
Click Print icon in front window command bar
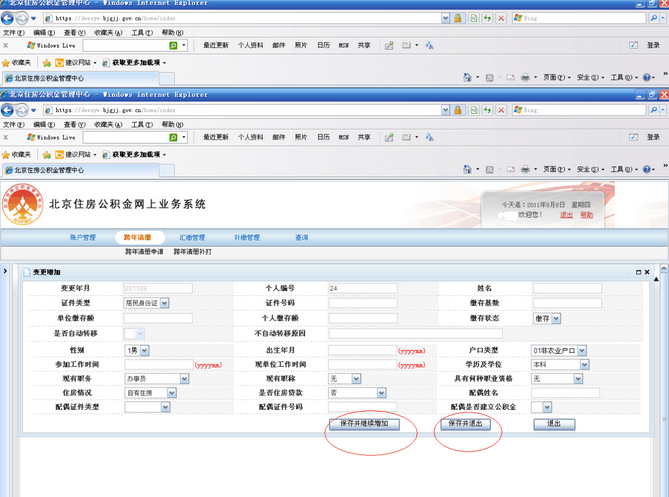[525, 169]
